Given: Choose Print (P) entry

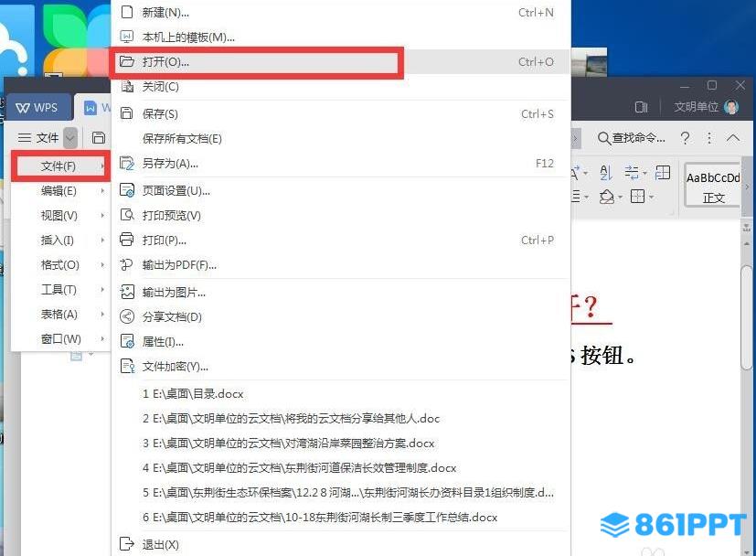Looking at the screenshot, I should [x=341, y=241].
